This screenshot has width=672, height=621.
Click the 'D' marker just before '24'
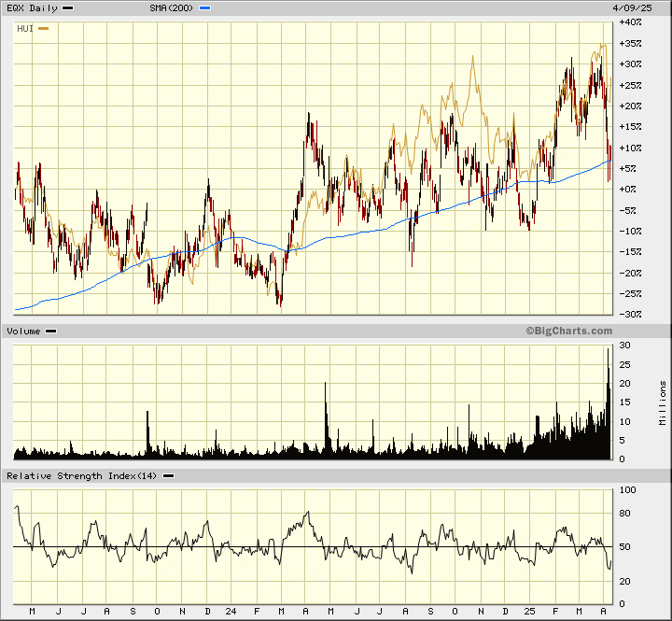pos(207,612)
